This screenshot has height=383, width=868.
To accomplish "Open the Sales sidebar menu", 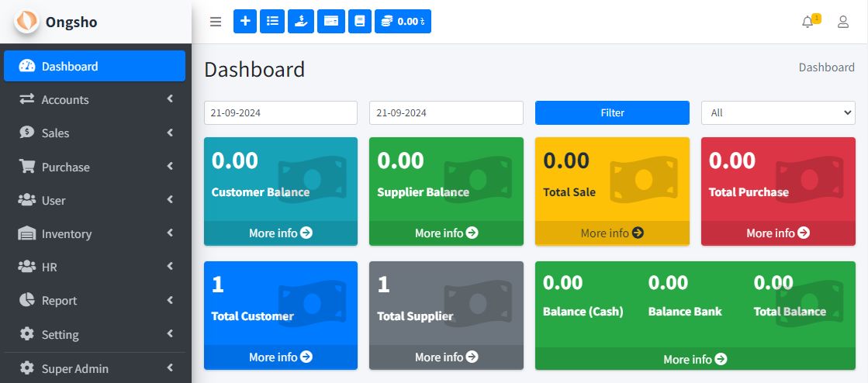I will point(95,133).
